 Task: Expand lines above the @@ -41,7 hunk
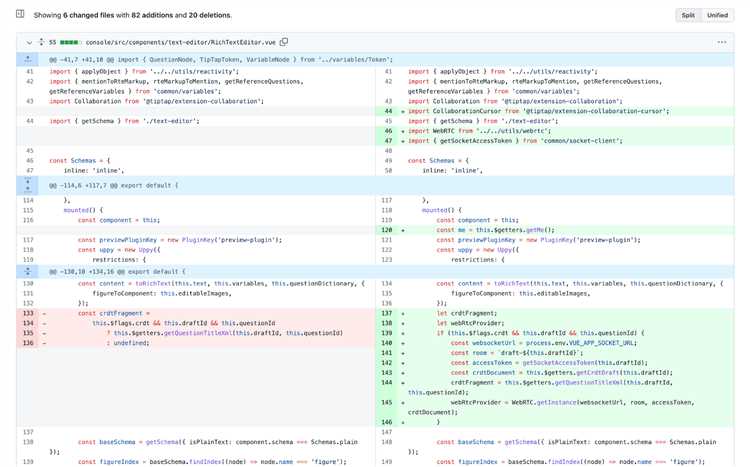28,59
